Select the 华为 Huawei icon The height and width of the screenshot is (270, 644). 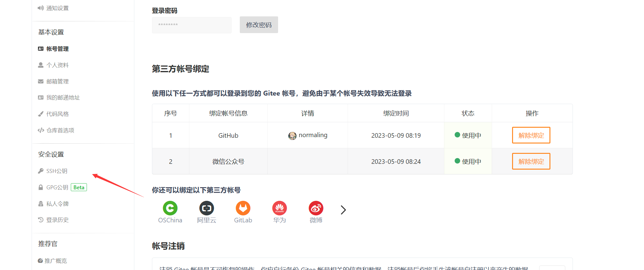tap(280, 208)
